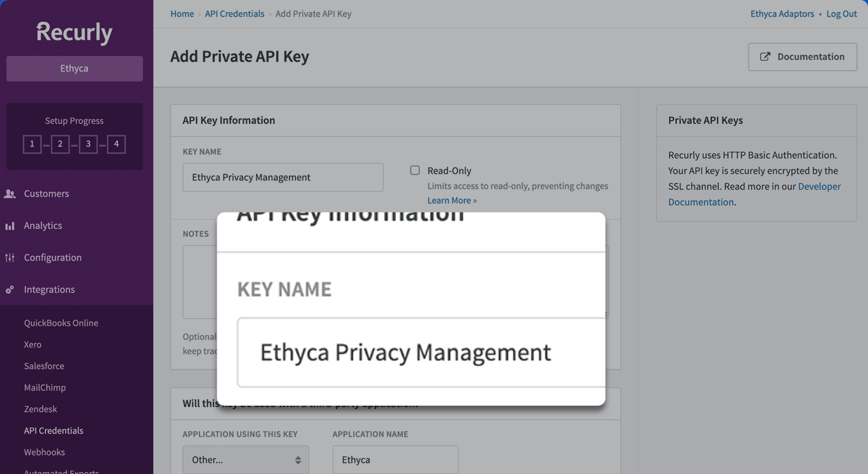The image size is (868, 474).
Task: Select Salesforce integration
Action: (x=44, y=366)
